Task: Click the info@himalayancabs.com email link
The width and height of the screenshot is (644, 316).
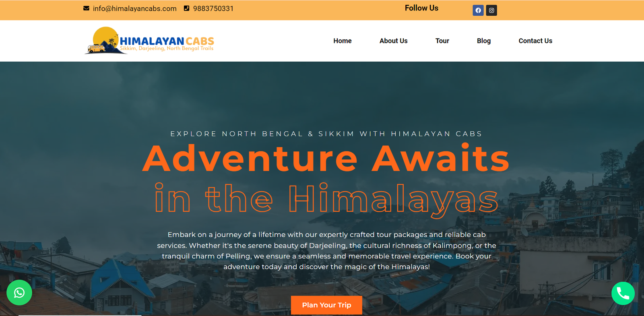Action: 134,8
